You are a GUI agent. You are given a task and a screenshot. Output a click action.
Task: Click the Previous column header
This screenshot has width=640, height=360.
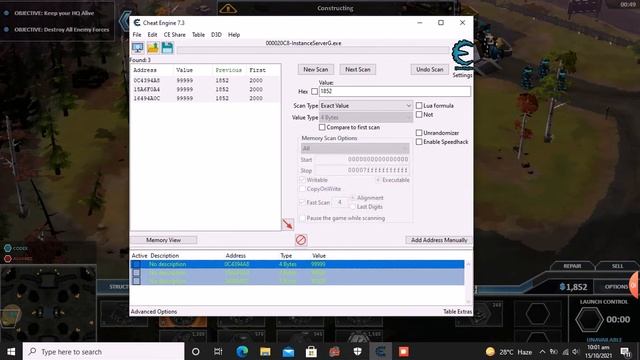pos(229,70)
